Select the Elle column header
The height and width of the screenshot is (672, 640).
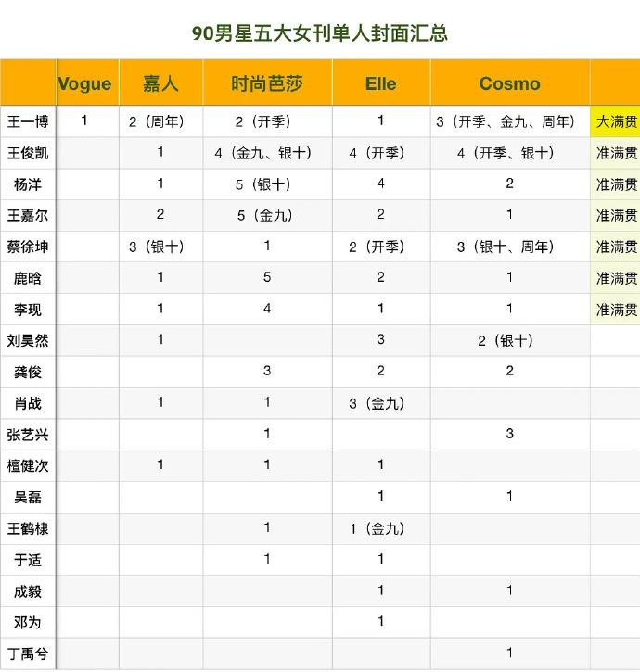tap(380, 83)
